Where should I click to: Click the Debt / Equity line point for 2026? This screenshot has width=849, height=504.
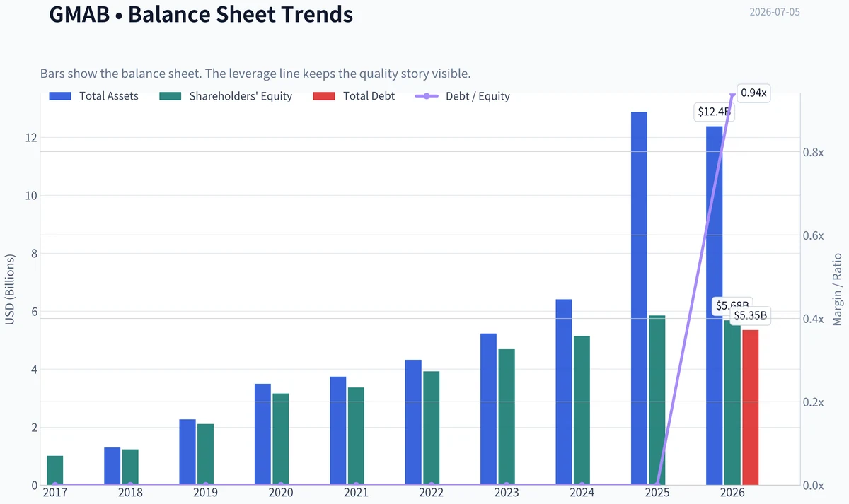[732, 94]
